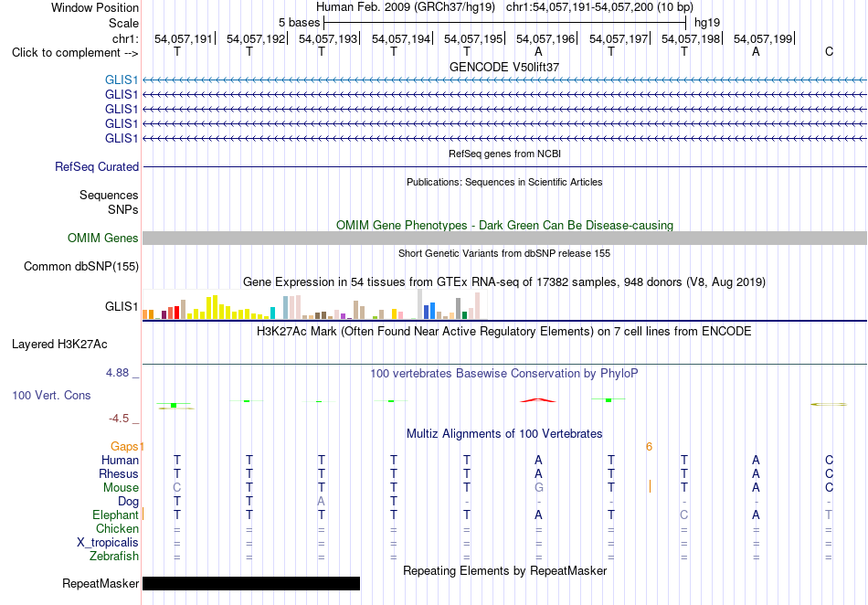Viewport: 868px width, 605px height.
Task: Click 'Short Genetic Variants from dbSNP release 155'
Action: tap(504, 253)
